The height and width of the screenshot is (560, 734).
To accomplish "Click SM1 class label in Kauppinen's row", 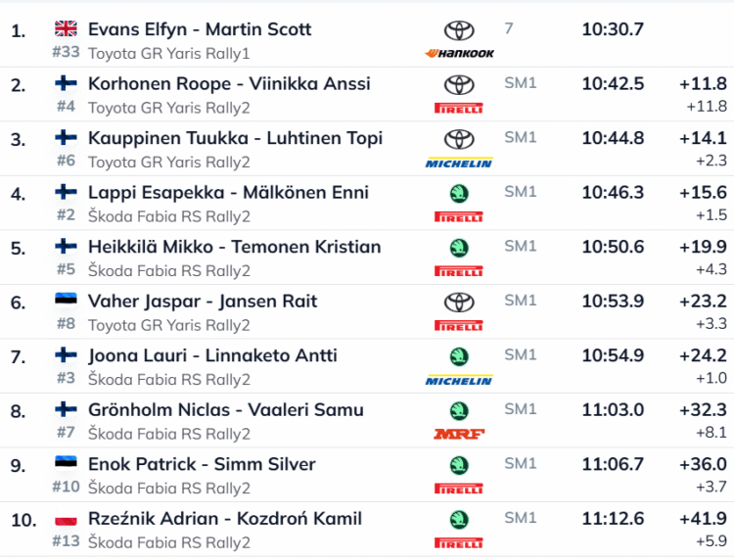I will [521, 138].
